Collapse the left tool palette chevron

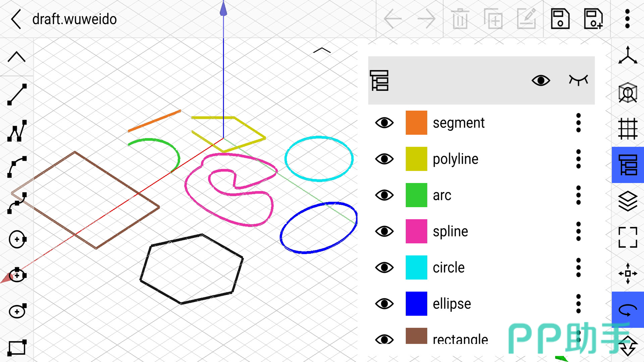pos(16,57)
